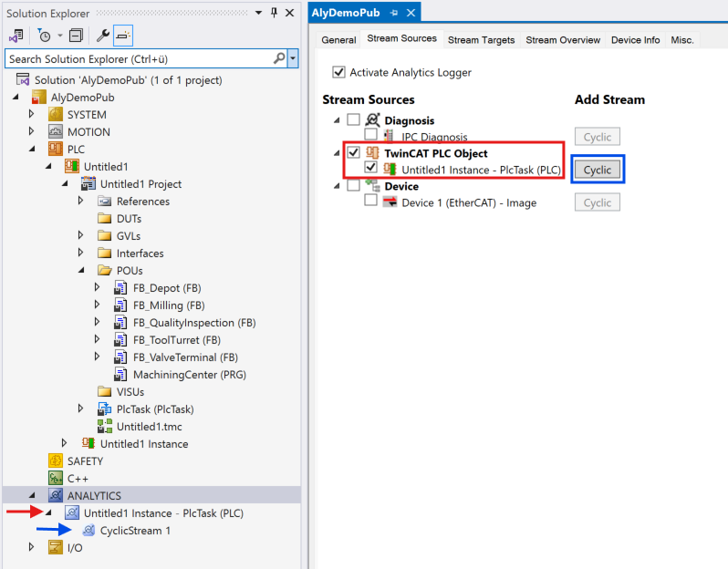728x569 pixels.
Task: Uncheck Activate Analytics Logger
Action: pyautogui.click(x=339, y=72)
